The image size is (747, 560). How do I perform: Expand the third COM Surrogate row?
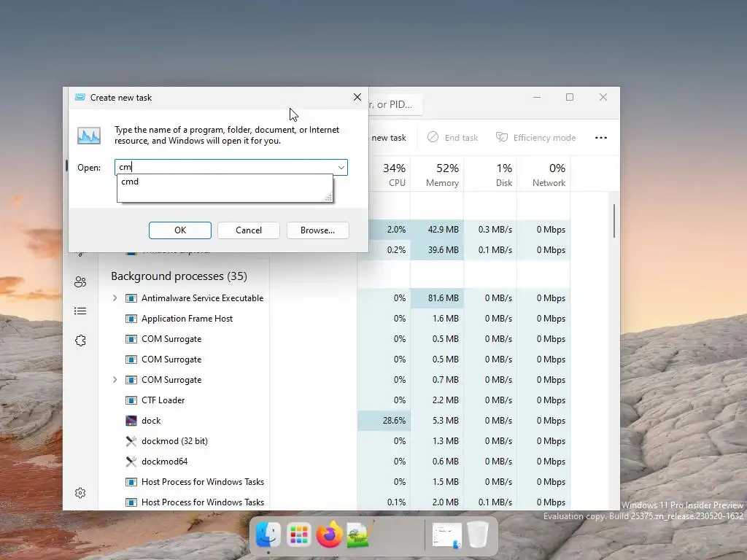point(115,380)
